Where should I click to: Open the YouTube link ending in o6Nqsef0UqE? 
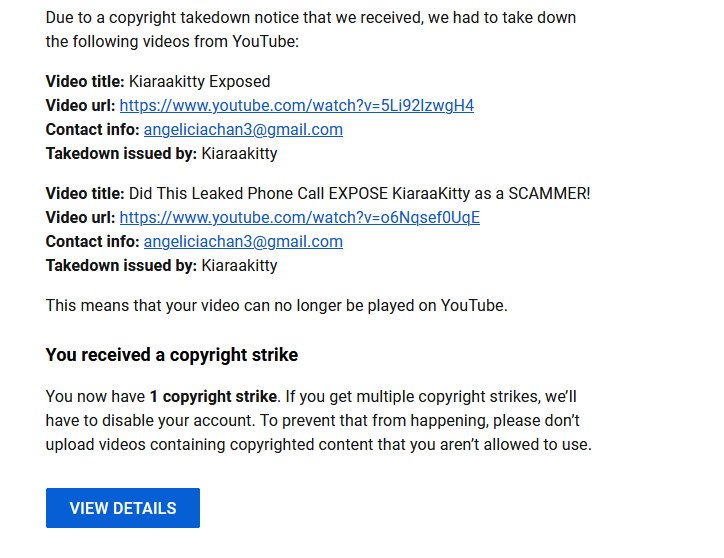pos(300,218)
